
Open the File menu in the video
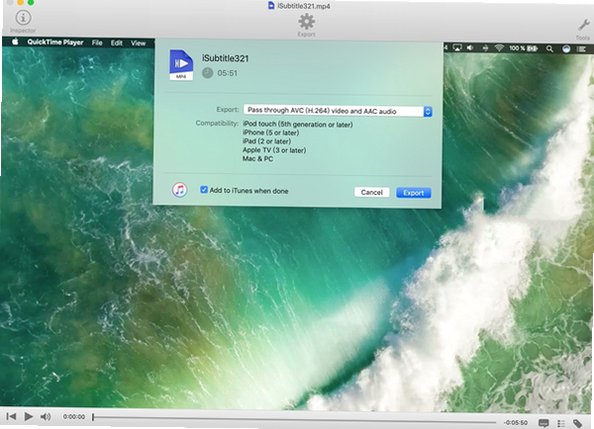tap(97, 43)
